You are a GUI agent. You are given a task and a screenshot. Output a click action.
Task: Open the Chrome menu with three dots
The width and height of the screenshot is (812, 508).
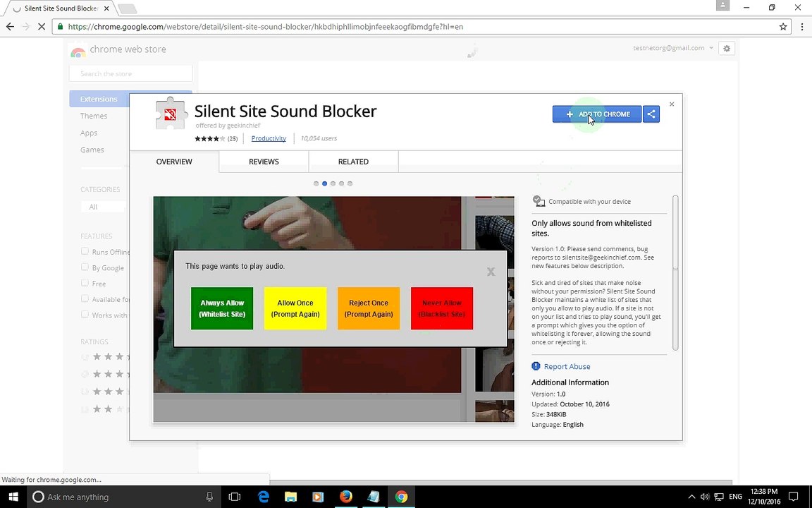coord(801,26)
